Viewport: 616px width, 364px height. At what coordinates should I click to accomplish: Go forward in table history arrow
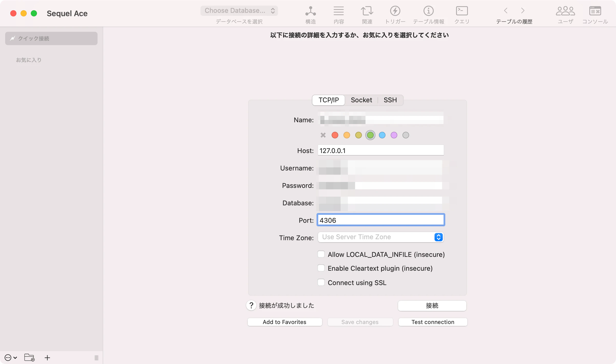(x=523, y=11)
